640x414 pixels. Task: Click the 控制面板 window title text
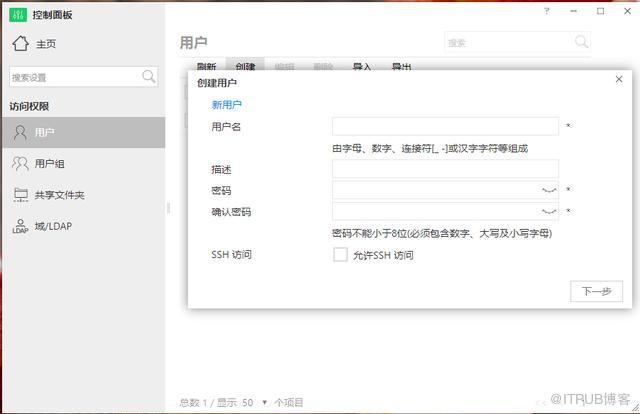click(52, 15)
